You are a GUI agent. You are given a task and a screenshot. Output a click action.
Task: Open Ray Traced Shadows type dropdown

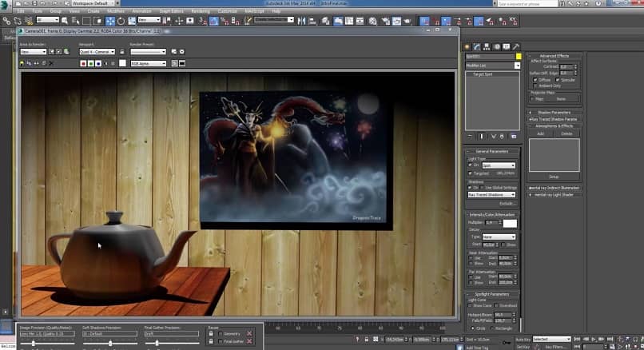tap(491, 195)
